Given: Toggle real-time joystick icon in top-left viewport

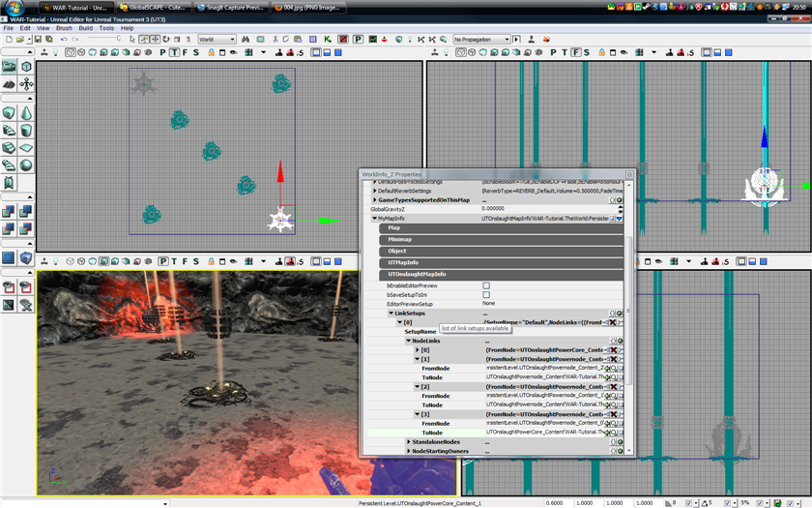Looking at the screenshot, I should pos(44,52).
